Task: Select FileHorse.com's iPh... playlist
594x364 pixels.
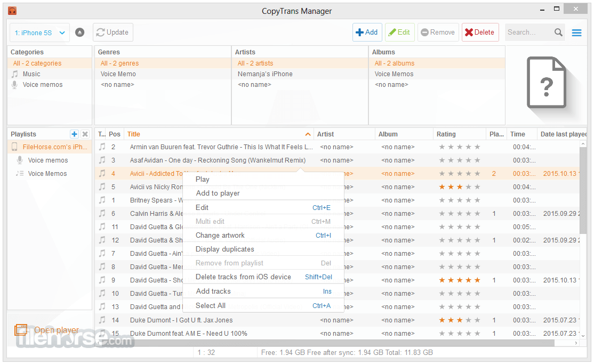Action: coord(50,147)
